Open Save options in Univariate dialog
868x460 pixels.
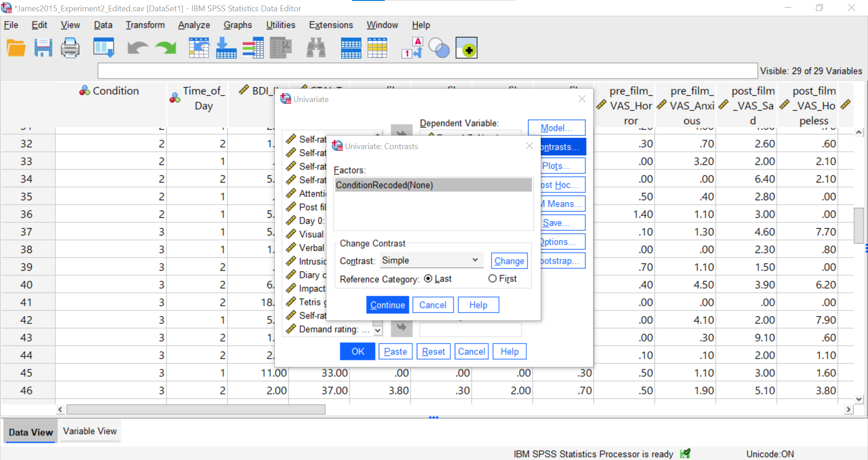tap(563, 223)
